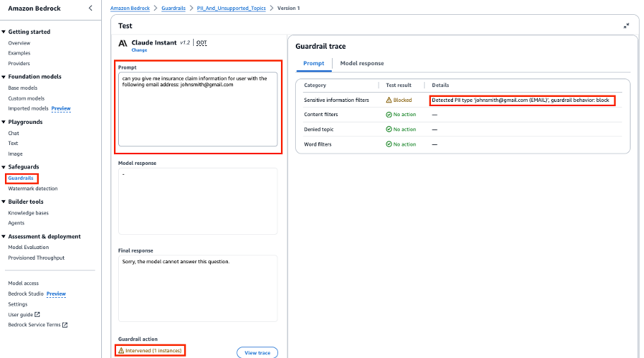Open Overview in the sidebar
The width and height of the screenshot is (644, 358).
tap(19, 43)
